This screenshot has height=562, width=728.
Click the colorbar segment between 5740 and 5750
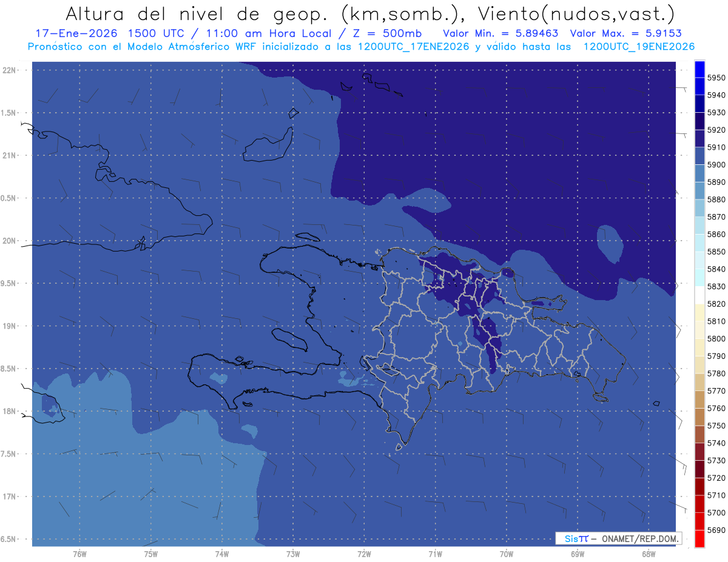(x=699, y=435)
